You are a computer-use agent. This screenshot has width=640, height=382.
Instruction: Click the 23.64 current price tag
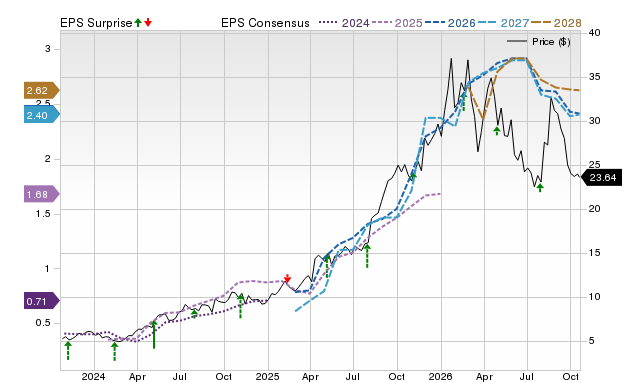(601, 178)
